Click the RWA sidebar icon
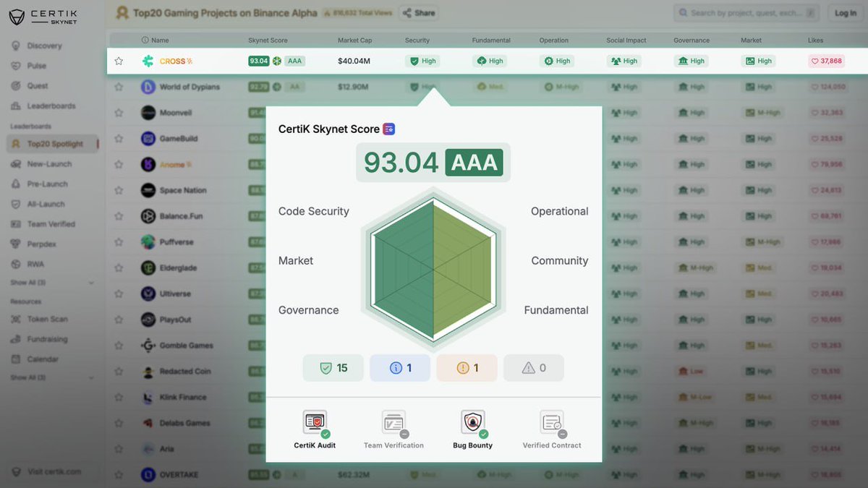Viewport: 868px width, 488px height. [x=15, y=264]
